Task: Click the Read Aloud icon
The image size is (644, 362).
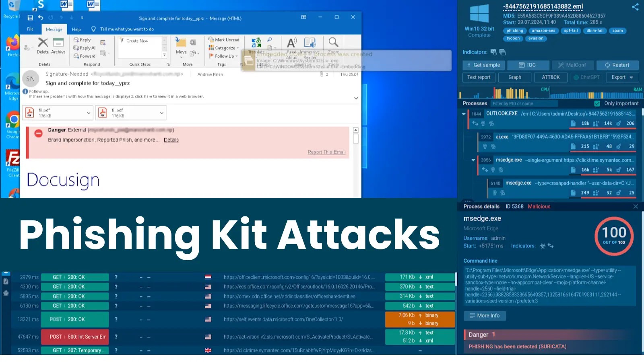Action: [x=292, y=42]
